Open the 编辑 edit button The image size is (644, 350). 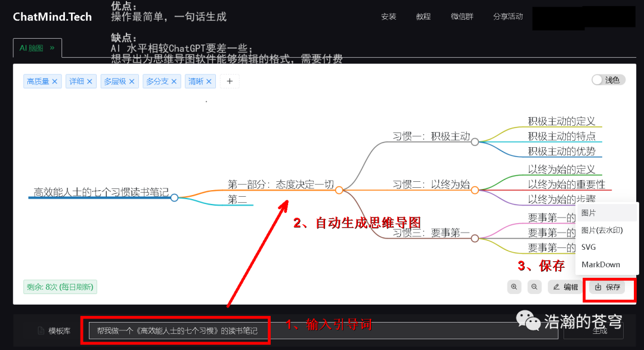[x=565, y=287]
